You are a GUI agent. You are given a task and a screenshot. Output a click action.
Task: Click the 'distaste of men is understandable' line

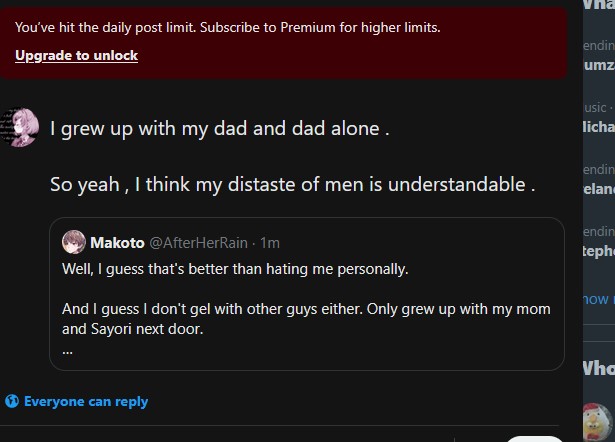293,184
